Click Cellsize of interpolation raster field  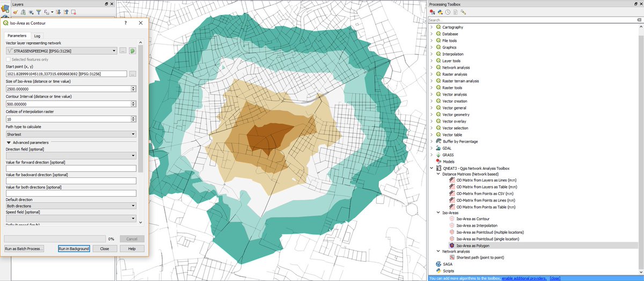click(x=68, y=119)
